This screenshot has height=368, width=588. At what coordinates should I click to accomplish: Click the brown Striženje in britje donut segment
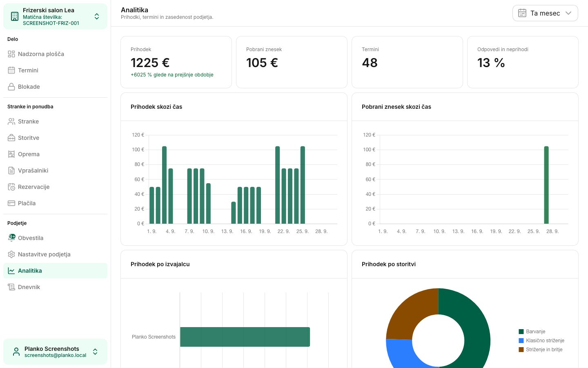click(x=410, y=313)
